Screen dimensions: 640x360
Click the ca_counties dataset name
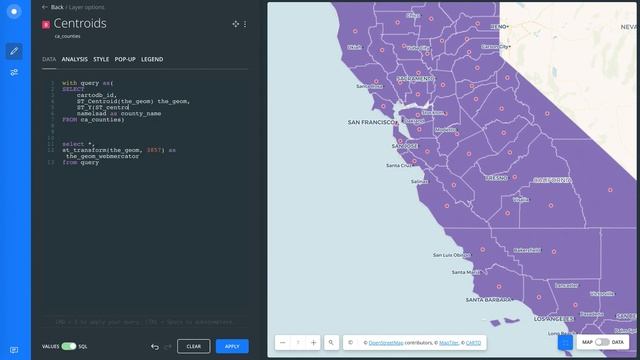pyautogui.click(x=67, y=36)
